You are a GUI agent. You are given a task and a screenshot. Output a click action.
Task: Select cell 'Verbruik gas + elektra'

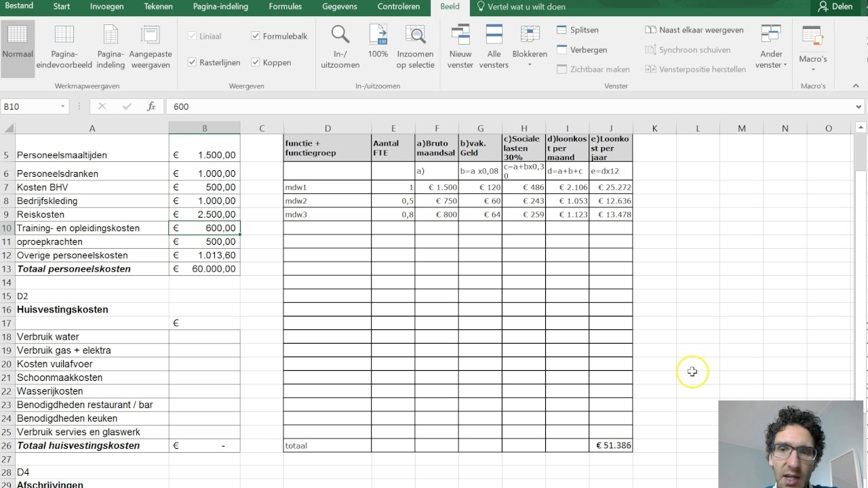(x=92, y=350)
